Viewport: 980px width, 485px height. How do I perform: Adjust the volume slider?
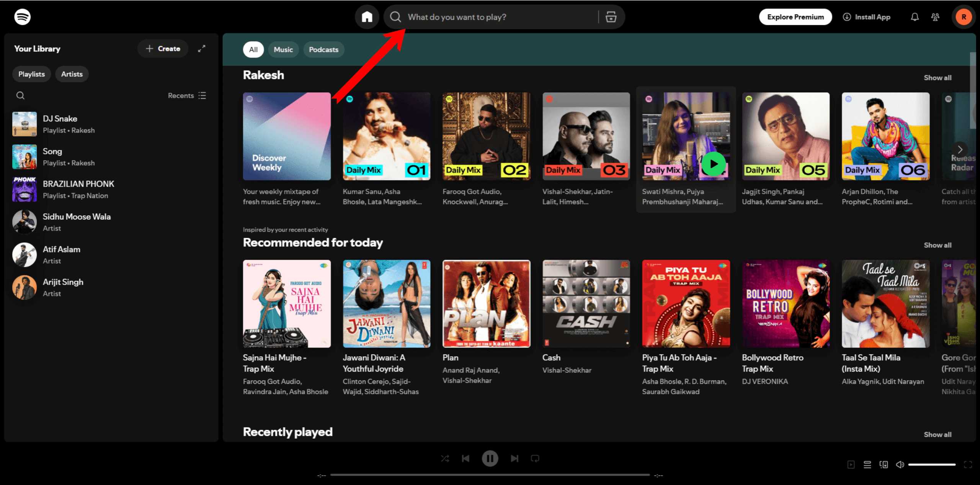[932, 465]
